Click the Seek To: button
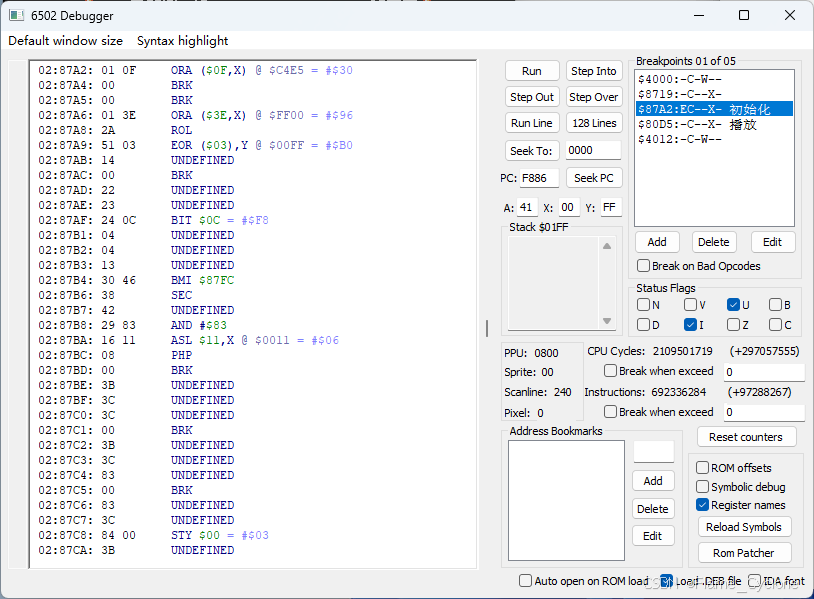 532,151
